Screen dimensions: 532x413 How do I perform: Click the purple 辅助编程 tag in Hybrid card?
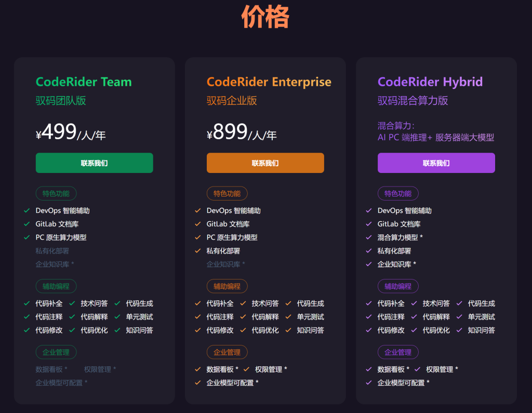click(x=398, y=286)
